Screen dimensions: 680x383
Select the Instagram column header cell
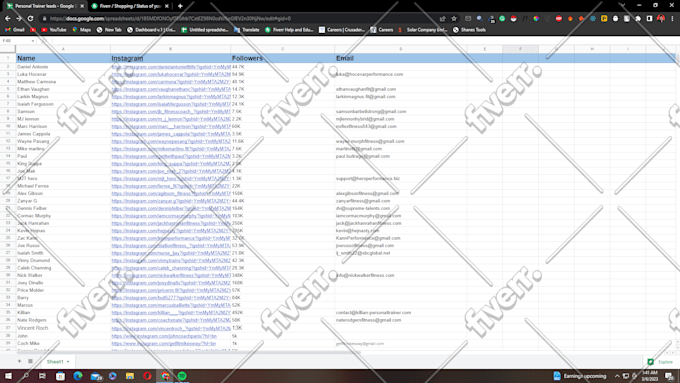170,58
